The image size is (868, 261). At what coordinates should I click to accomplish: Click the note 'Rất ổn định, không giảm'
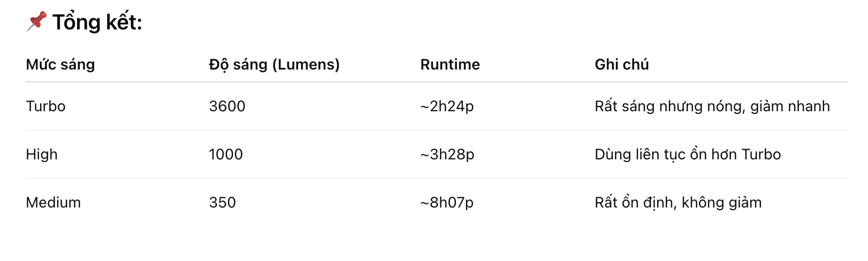point(677,203)
